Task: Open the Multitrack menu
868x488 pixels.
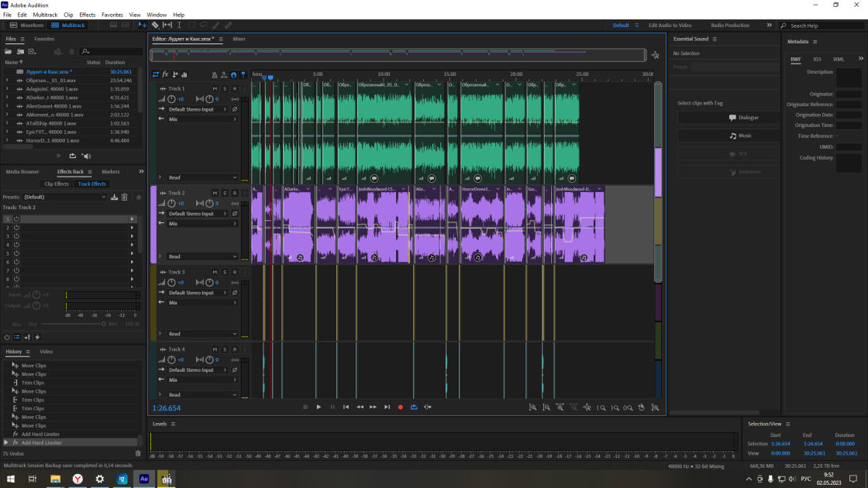Action: click(x=45, y=15)
